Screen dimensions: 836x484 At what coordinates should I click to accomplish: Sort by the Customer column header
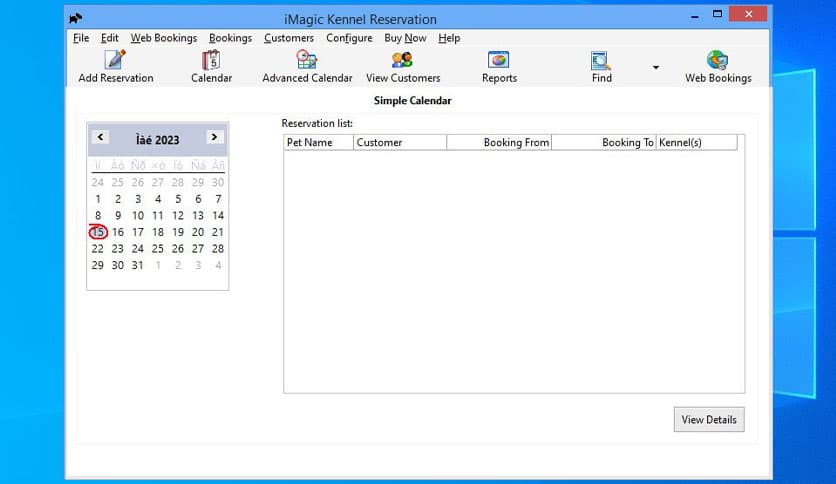(x=400, y=142)
